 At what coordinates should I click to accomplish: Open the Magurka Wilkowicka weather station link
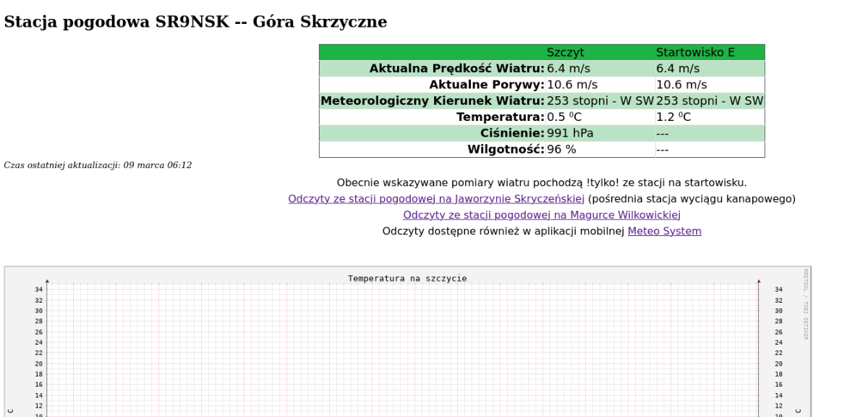point(541,215)
